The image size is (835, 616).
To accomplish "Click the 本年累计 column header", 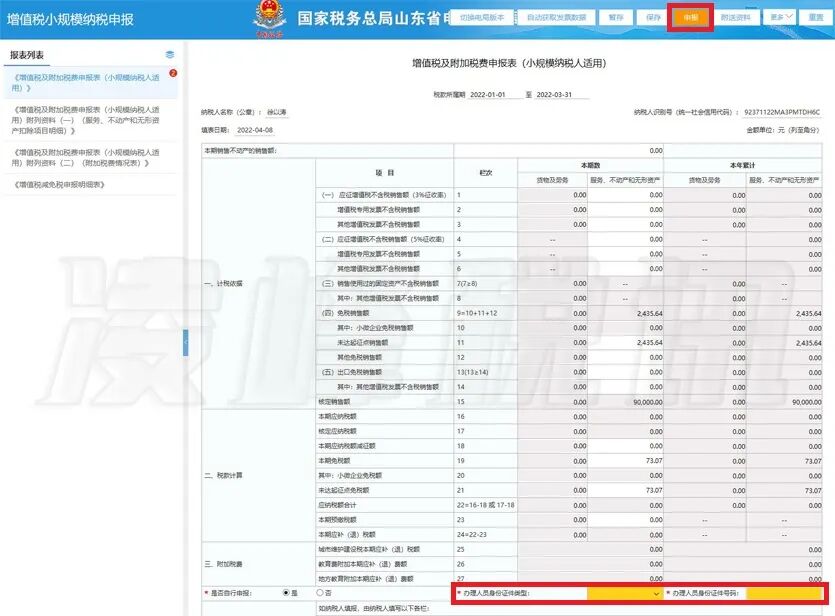I will [743, 166].
